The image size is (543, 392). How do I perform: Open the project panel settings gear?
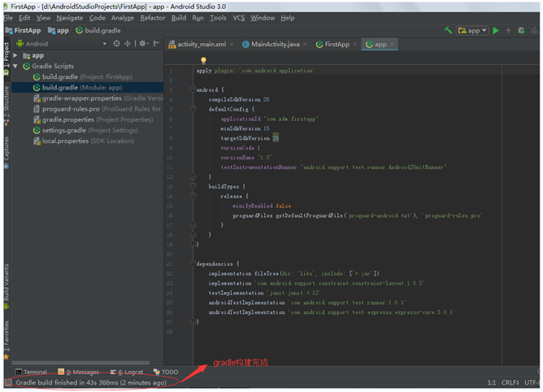pos(142,44)
